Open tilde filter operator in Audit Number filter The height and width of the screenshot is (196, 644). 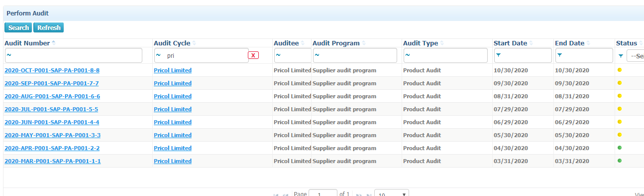[x=8, y=55]
